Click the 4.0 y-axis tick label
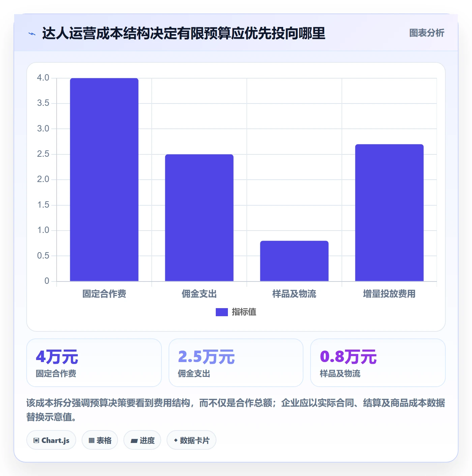Screen dimensions: 472x476 click(x=43, y=78)
